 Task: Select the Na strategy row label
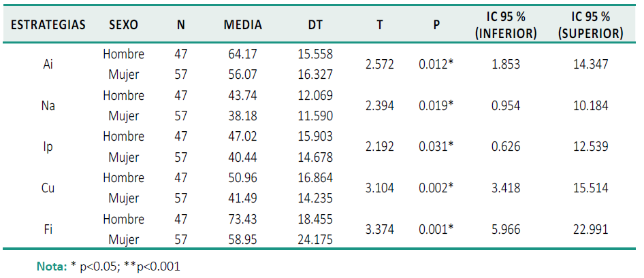click(x=48, y=106)
